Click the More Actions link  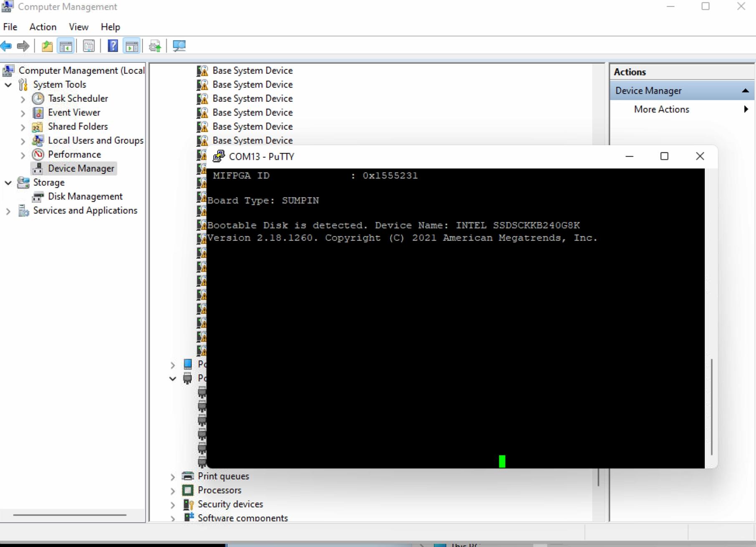click(661, 109)
